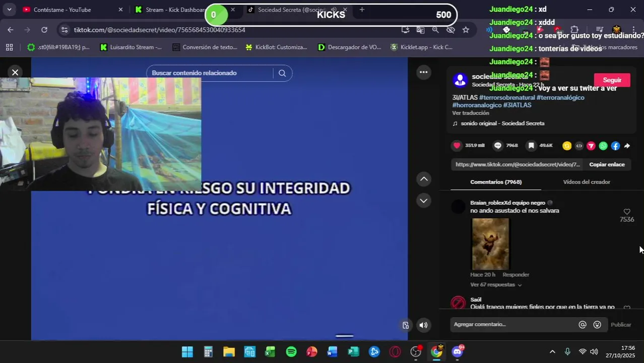
Task: Click 'Publicar' to post comment
Action: click(x=621, y=325)
